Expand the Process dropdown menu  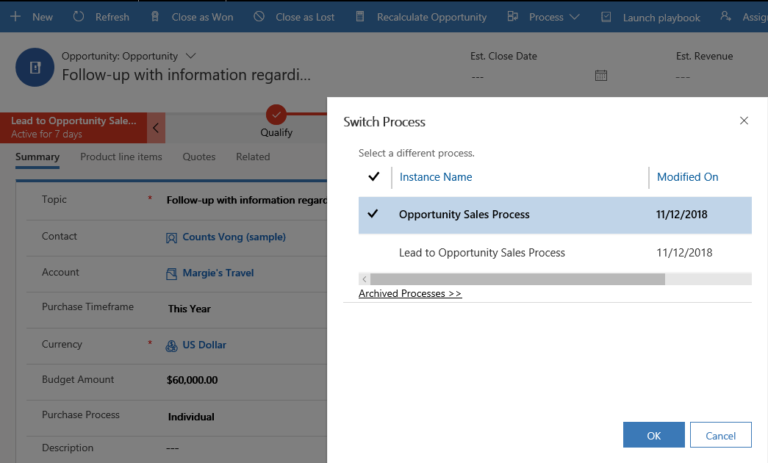coord(573,17)
